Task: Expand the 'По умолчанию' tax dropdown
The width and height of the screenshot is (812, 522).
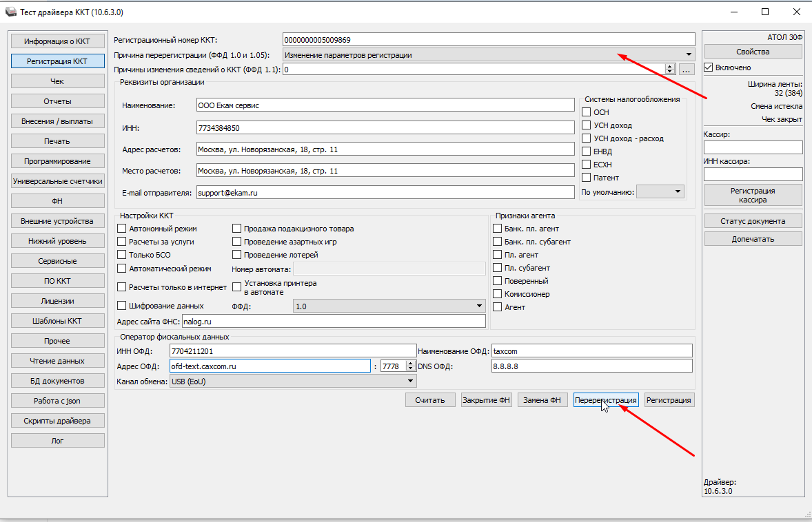Action: pos(660,192)
